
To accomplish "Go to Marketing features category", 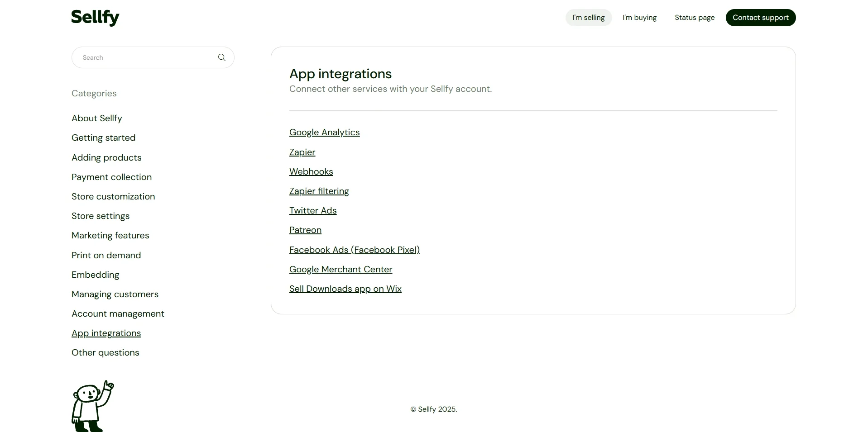I will pyautogui.click(x=110, y=235).
